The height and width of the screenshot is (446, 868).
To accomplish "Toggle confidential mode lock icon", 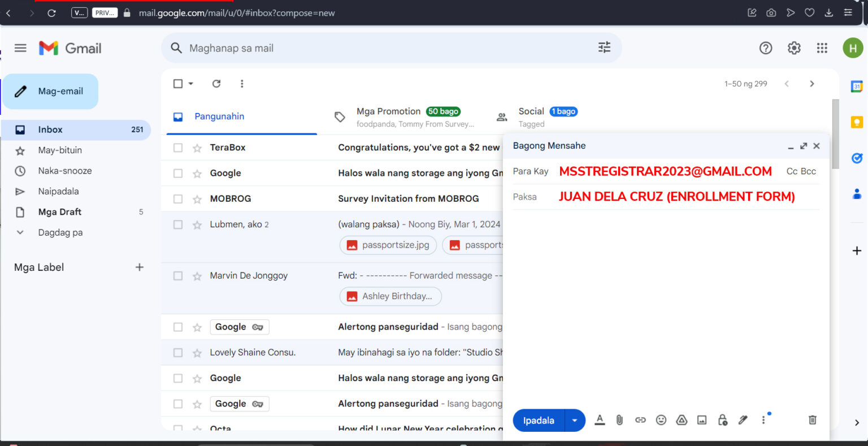I will pos(722,420).
